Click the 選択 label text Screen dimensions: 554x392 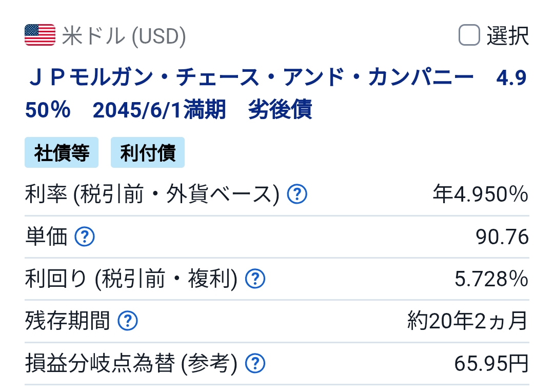(507, 36)
